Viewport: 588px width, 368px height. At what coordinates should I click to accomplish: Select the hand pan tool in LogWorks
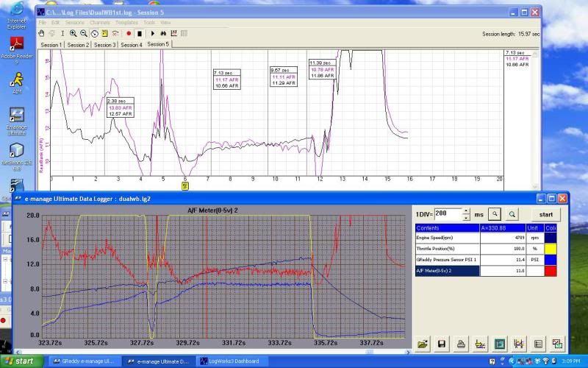42,33
